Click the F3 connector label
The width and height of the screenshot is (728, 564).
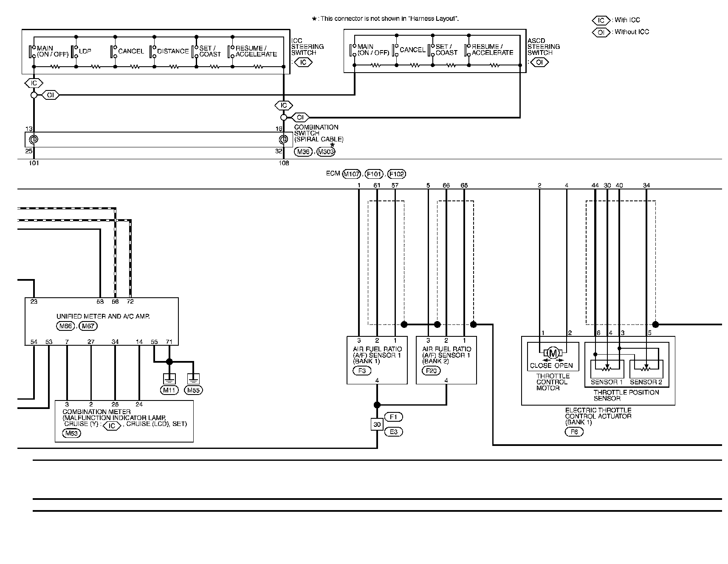pos(362,371)
